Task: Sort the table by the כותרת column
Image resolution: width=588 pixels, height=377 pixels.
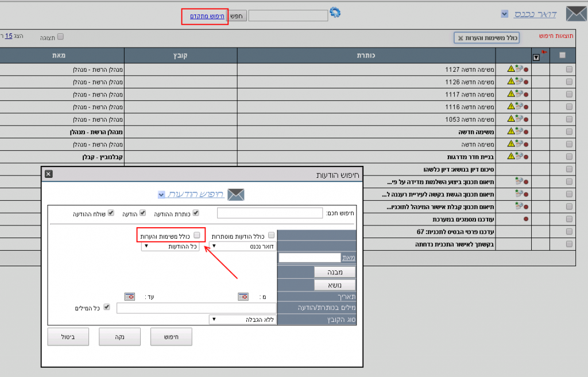Action: click(x=366, y=55)
